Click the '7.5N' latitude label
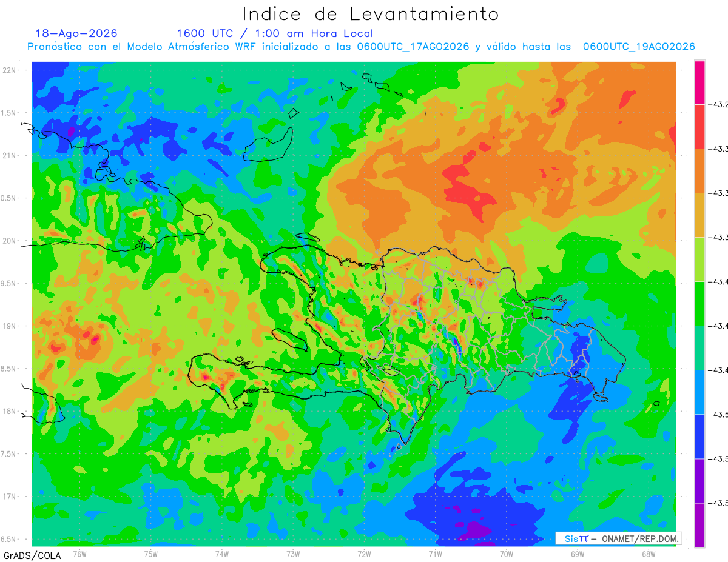 9,454
